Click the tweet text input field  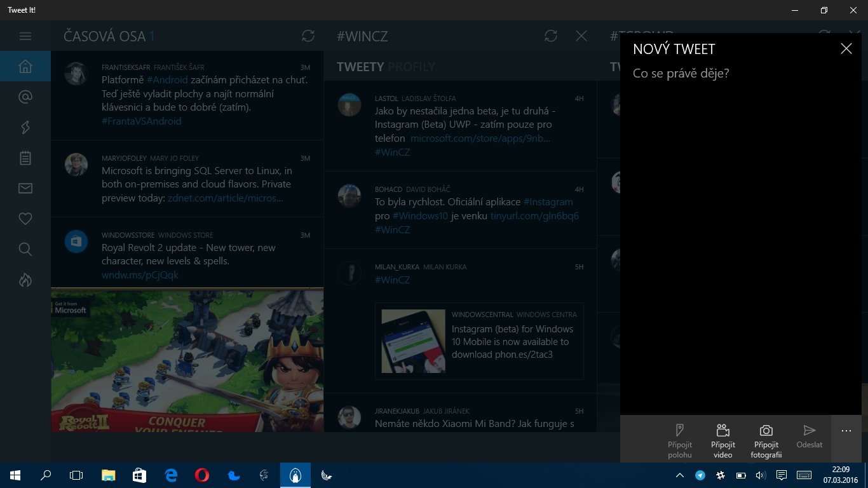point(741,238)
